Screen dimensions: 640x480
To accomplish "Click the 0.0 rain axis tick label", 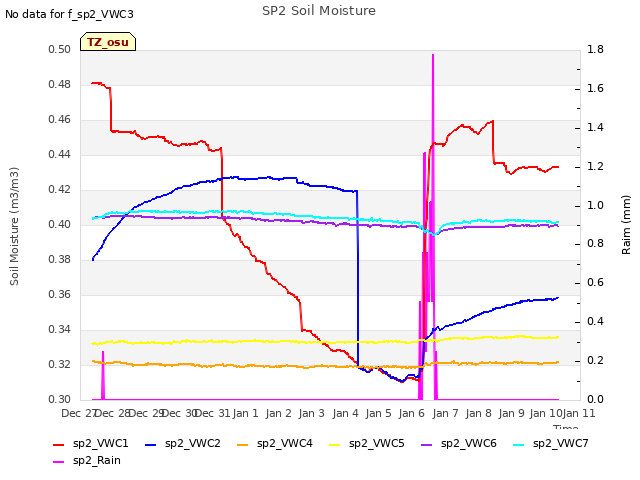I will [596, 400].
